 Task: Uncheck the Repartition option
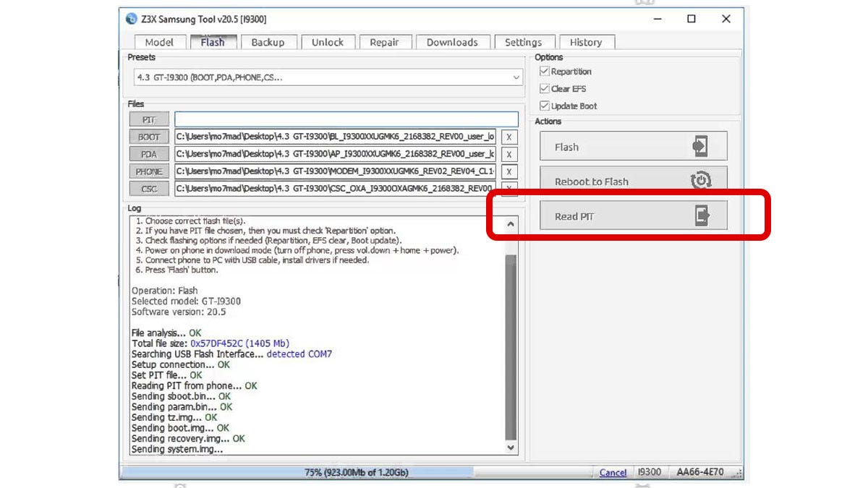[x=545, y=72]
